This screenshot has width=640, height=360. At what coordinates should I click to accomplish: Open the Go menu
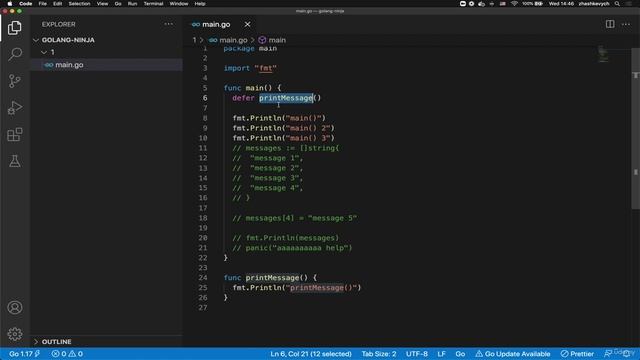click(118, 4)
